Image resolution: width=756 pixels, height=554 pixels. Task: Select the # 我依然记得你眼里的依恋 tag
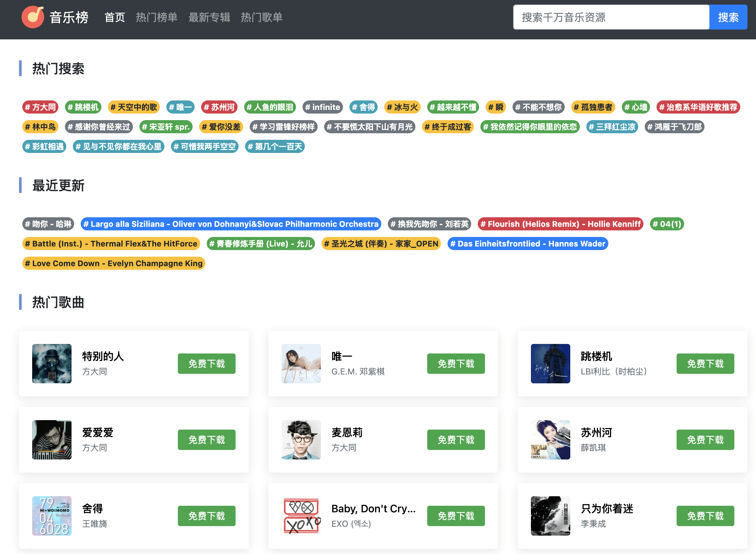(x=530, y=127)
